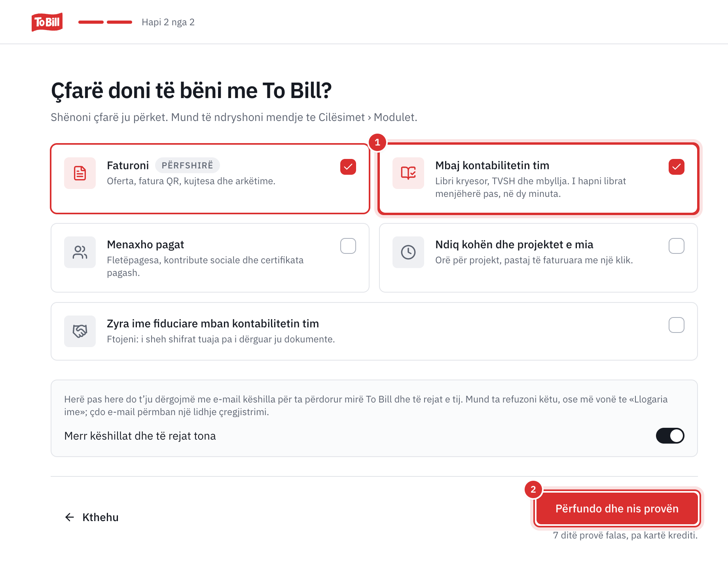Click the Çfarë doni të bëni heading
This screenshot has height=563, width=728.
191,91
